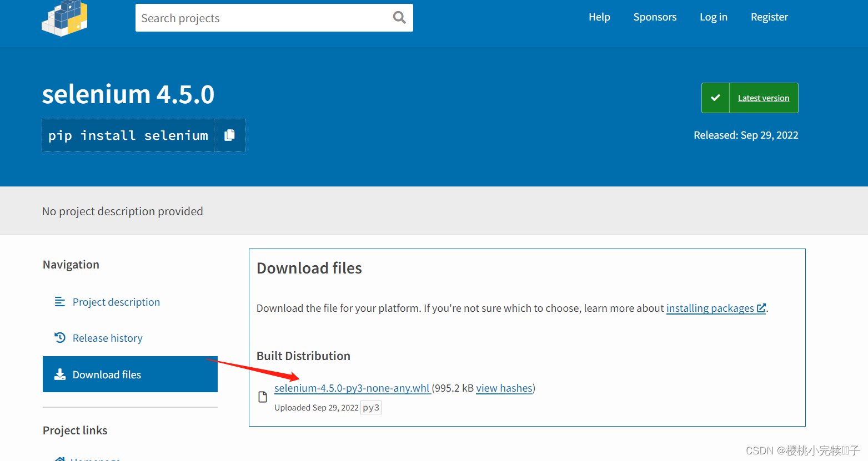Open the Help menu item
Screen dimensions: 868x461
tap(599, 17)
